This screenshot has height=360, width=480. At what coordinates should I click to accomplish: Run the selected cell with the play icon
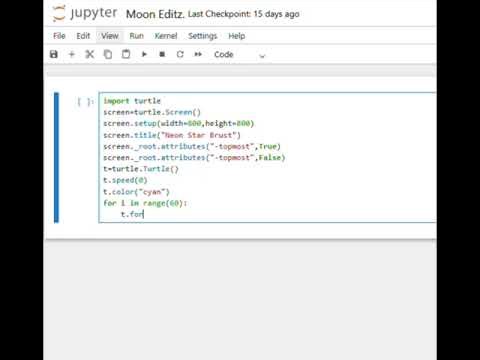click(x=144, y=54)
